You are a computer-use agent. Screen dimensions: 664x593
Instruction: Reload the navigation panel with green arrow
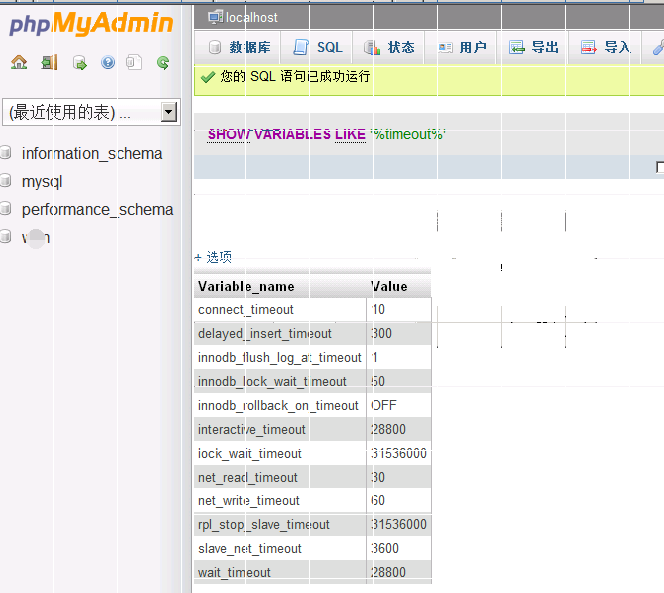coord(163,63)
